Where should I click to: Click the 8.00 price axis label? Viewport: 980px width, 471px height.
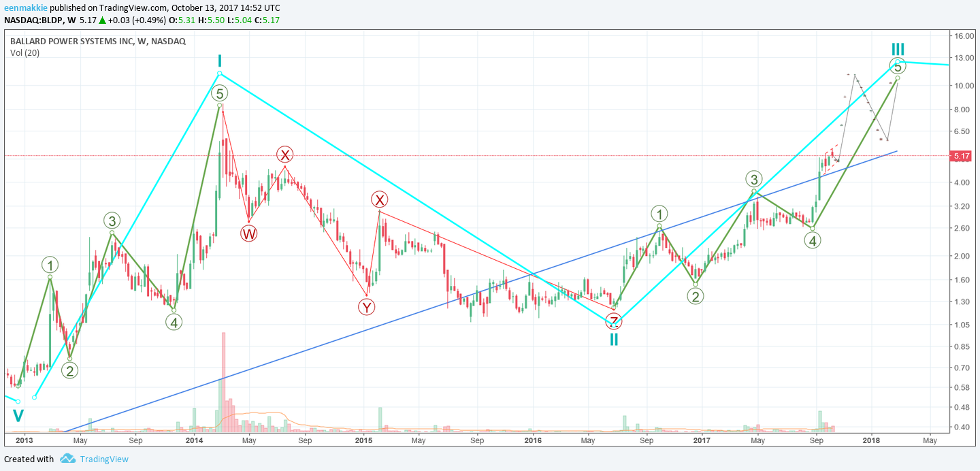(962, 110)
